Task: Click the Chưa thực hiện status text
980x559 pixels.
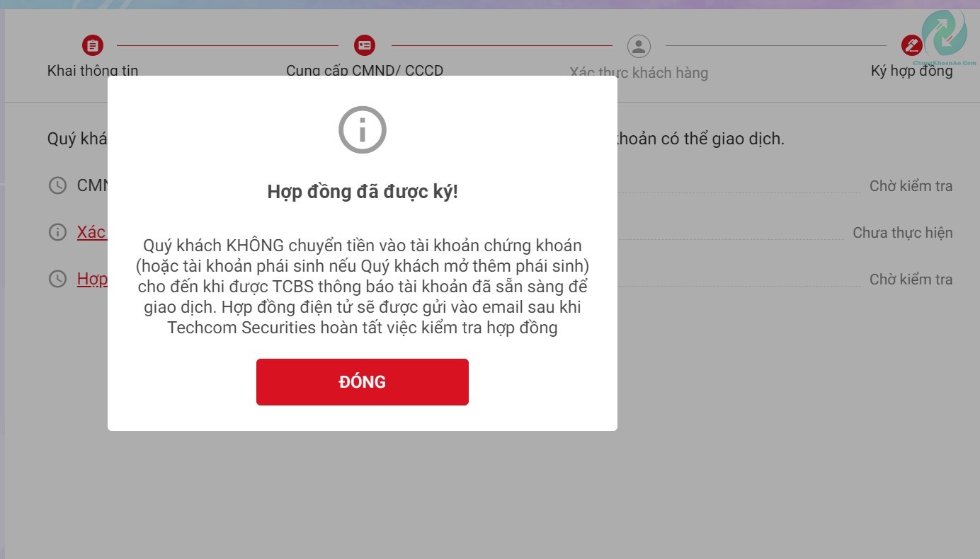Action: (x=903, y=232)
